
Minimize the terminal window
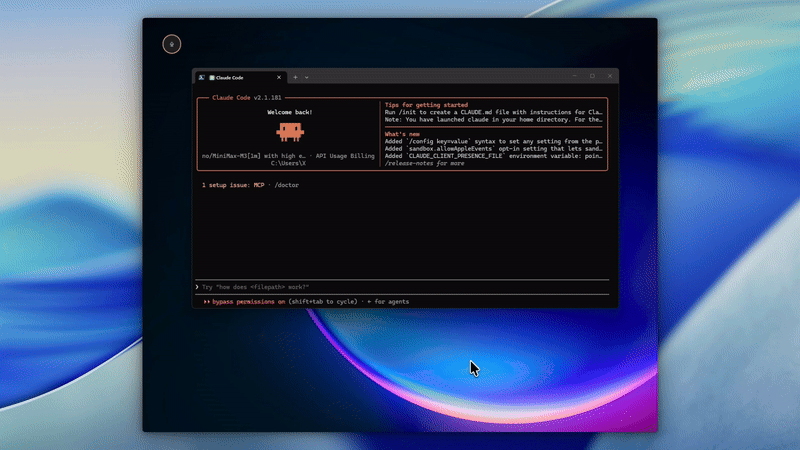point(574,76)
